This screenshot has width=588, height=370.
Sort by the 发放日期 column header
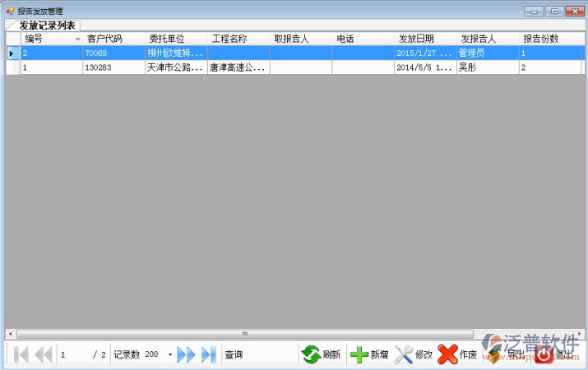(x=425, y=39)
